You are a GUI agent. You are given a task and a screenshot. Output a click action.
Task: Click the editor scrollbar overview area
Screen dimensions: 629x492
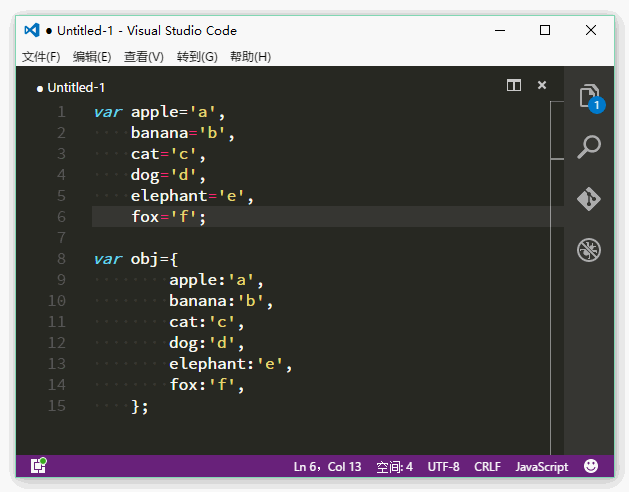(x=557, y=278)
